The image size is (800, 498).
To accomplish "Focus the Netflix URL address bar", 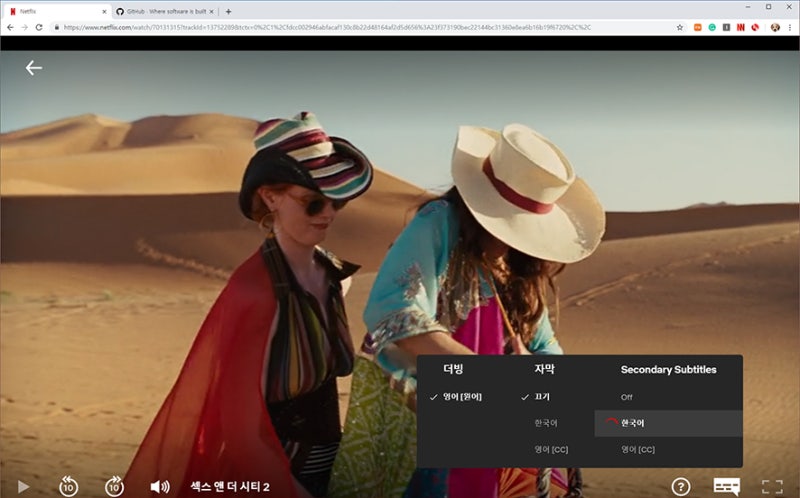I will pyautogui.click(x=327, y=27).
